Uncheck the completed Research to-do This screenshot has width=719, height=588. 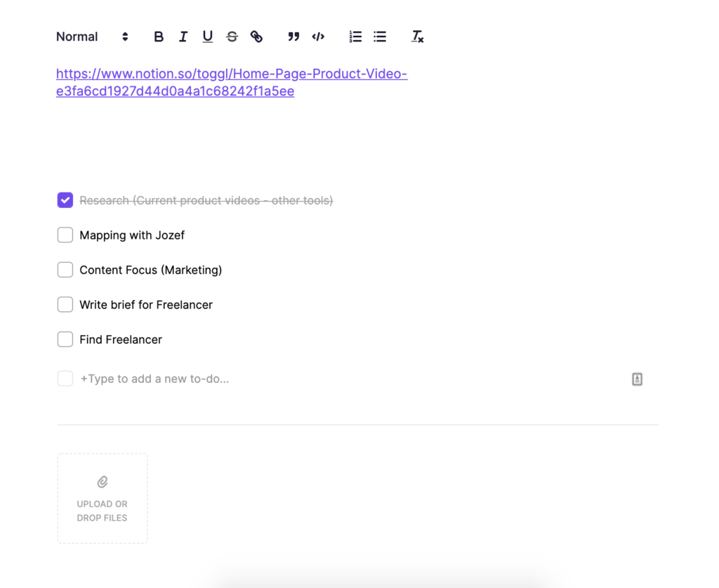point(65,200)
